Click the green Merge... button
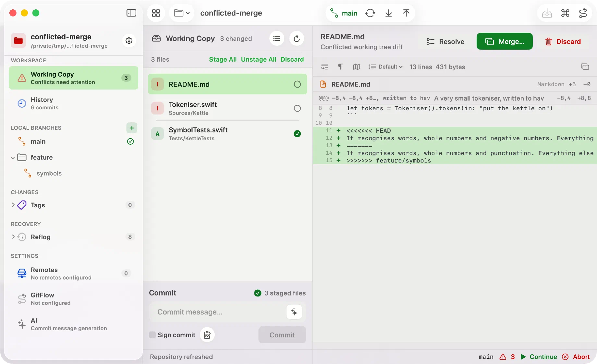Screen dimensions: 597x364 (x=505, y=42)
